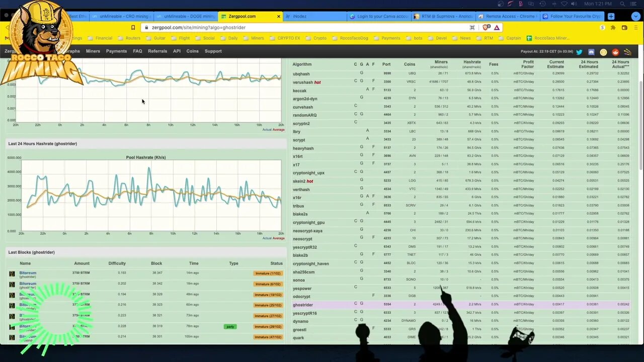Open the Routers bookmarks folder
The height and width of the screenshot is (362, 644).
coord(129,38)
